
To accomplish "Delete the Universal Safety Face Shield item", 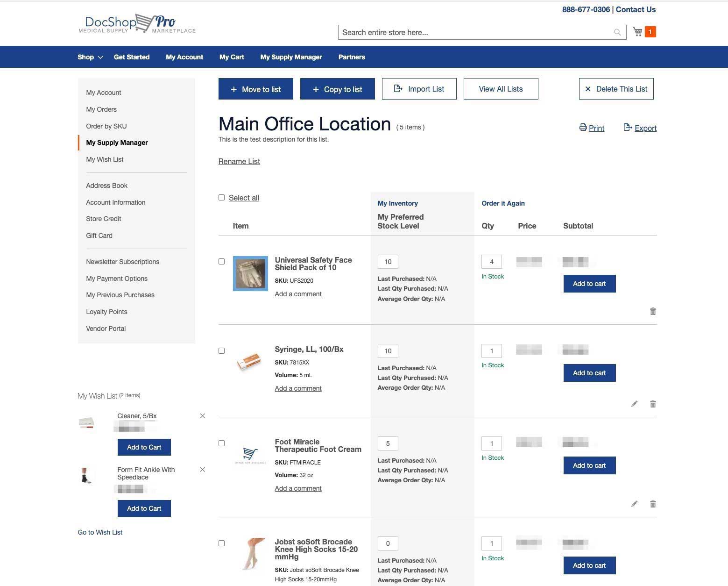I will point(653,311).
